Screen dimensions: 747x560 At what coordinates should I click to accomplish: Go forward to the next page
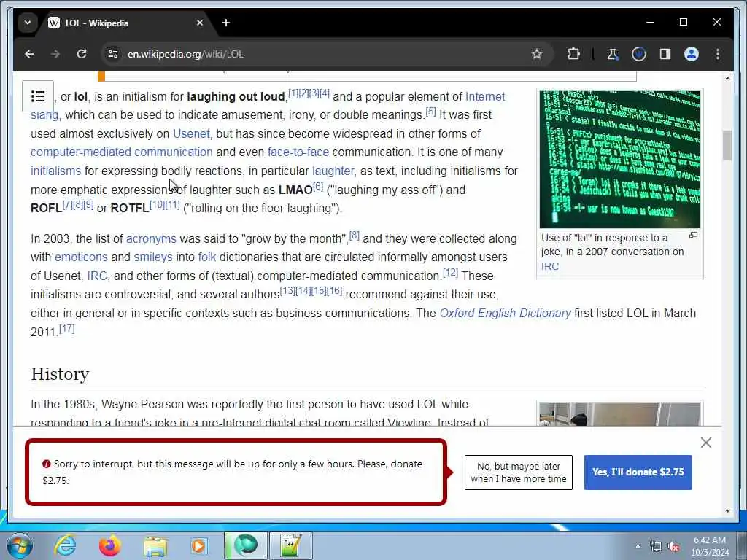55,54
